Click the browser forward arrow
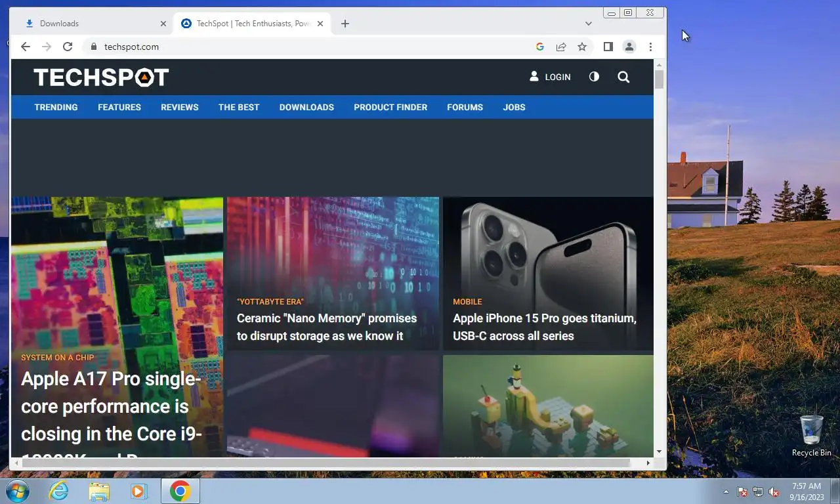840x504 pixels. pos(47,47)
